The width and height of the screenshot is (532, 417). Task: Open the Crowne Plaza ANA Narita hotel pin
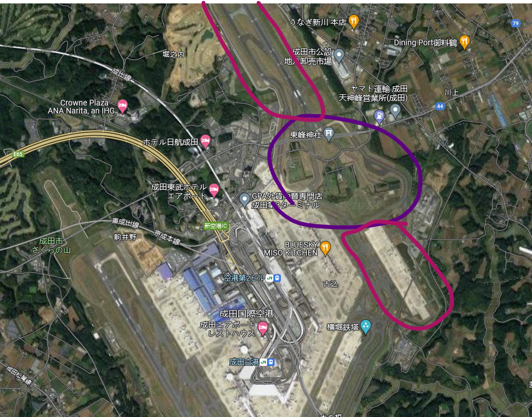[122, 106]
